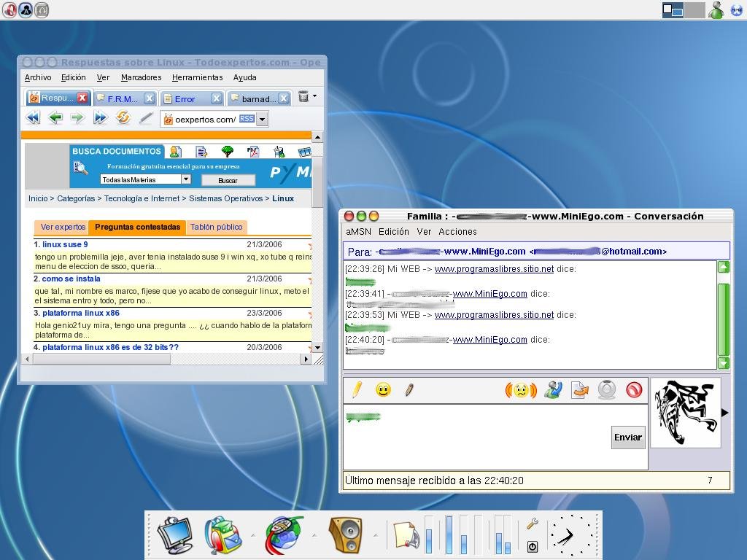
Task: Click the document icon in the search banner
Action: 201,152
